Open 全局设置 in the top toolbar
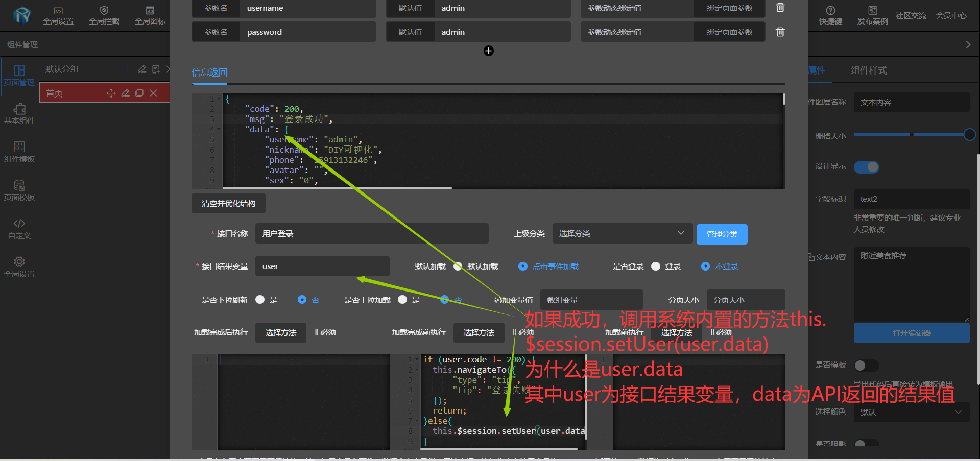The height and width of the screenshot is (461, 980). pyautogui.click(x=58, y=16)
